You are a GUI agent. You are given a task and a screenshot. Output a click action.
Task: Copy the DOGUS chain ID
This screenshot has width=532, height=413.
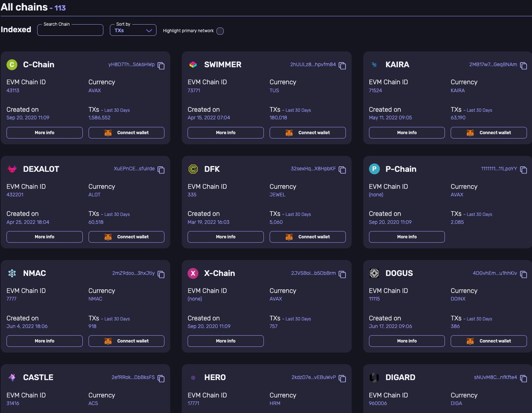tap(523, 274)
